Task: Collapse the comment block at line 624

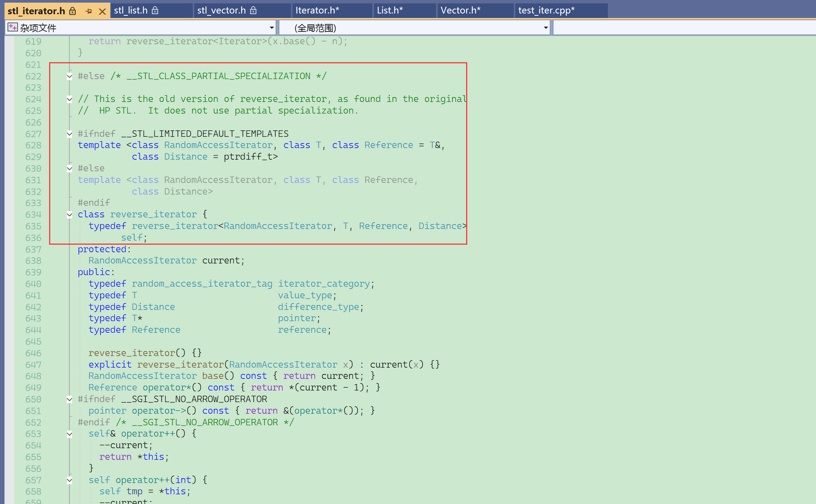Action: 69,99
